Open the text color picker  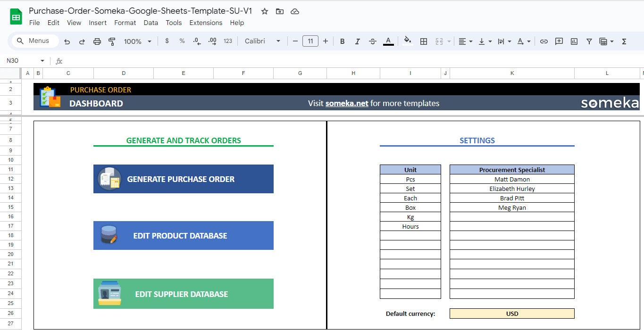pyautogui.click(x=388, y=41)
